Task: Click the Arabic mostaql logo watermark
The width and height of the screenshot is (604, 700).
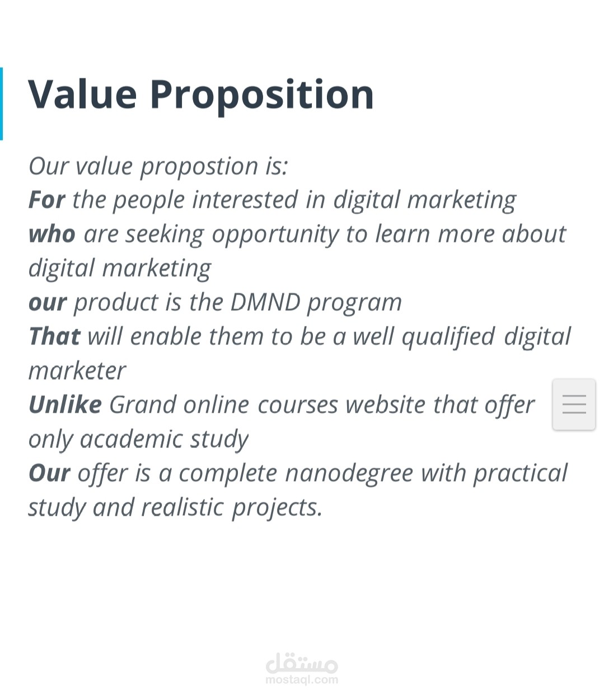Action: click(x=302, y=662)
